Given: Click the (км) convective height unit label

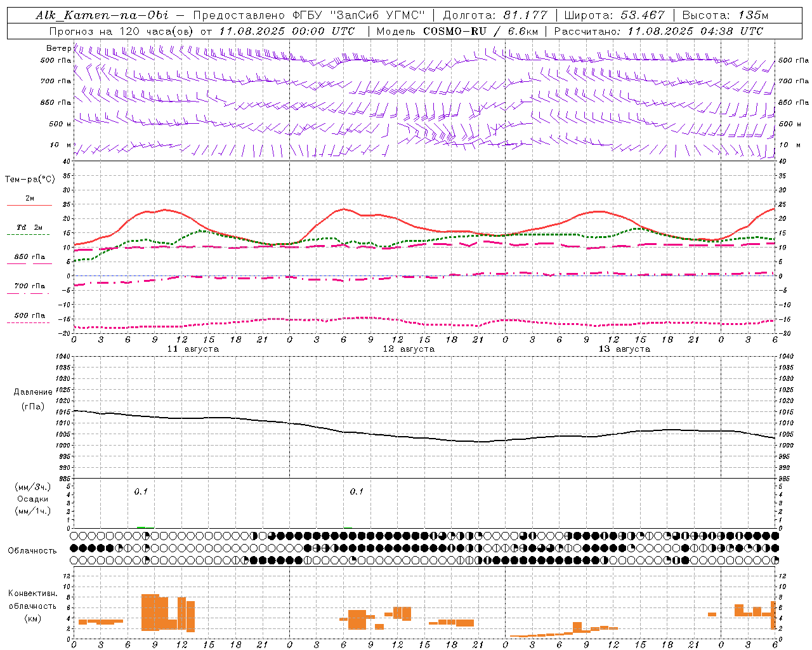Looking at the screenshot, I should click(33, 618).
